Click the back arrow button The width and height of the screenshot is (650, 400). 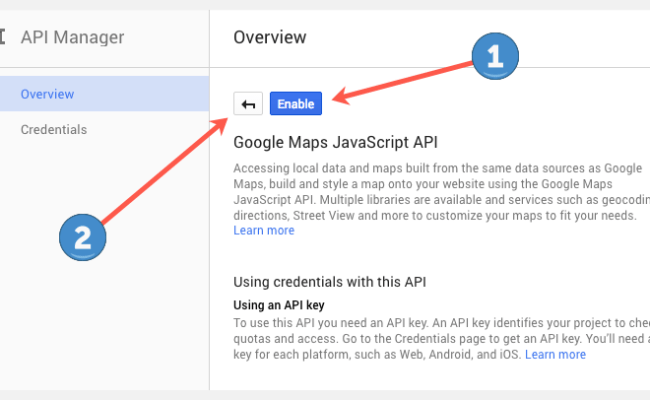tap(248, 104)
